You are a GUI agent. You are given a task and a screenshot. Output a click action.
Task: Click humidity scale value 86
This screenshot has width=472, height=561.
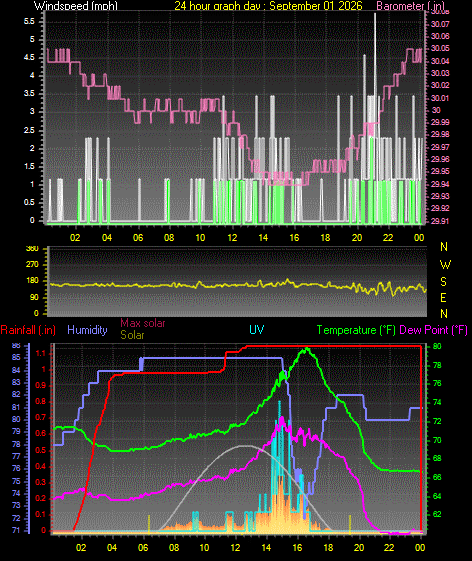point(16,346)
